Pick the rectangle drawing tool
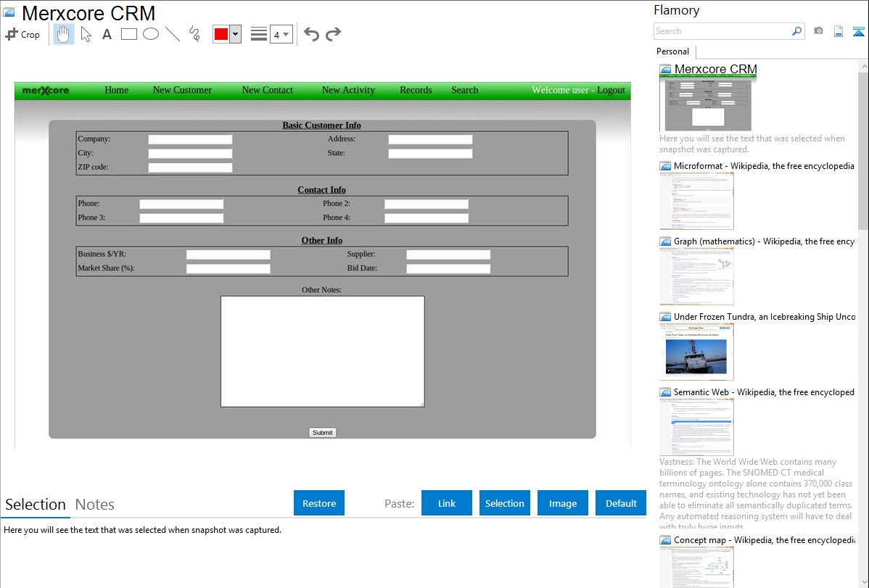 pyautogui.click(x=128, y=34)
